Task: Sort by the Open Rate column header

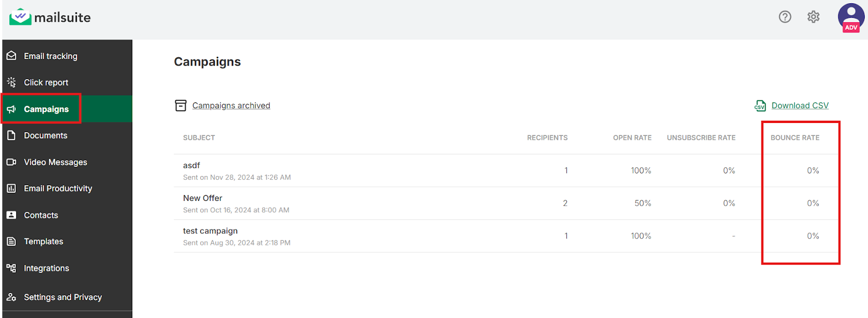Action: pos(632,138)
